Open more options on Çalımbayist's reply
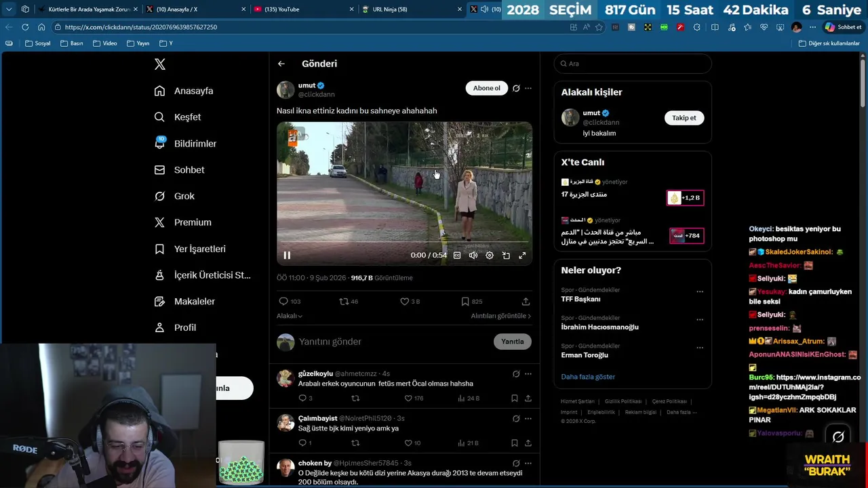 tap(528, 418)
